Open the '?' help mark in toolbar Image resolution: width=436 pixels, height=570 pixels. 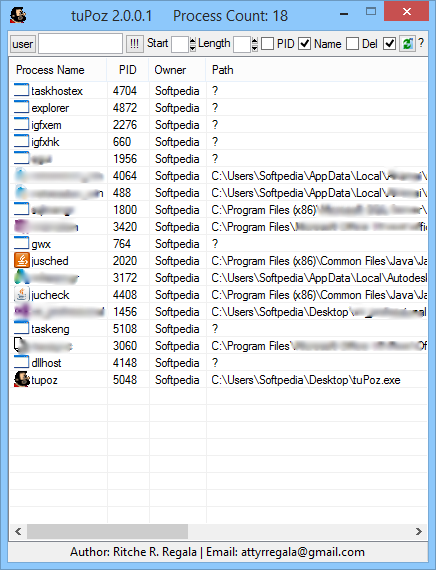pos(421,43)
